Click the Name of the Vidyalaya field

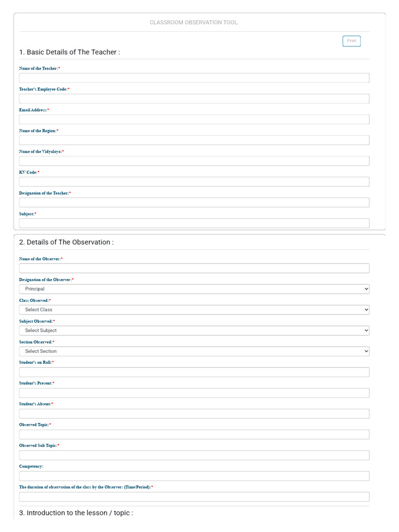tap(194, 161)
